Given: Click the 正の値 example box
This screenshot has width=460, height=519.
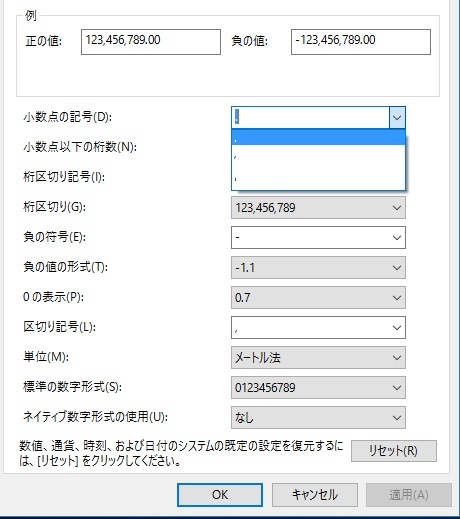Looking at the screenshot, I should click(x=151, y=42).
